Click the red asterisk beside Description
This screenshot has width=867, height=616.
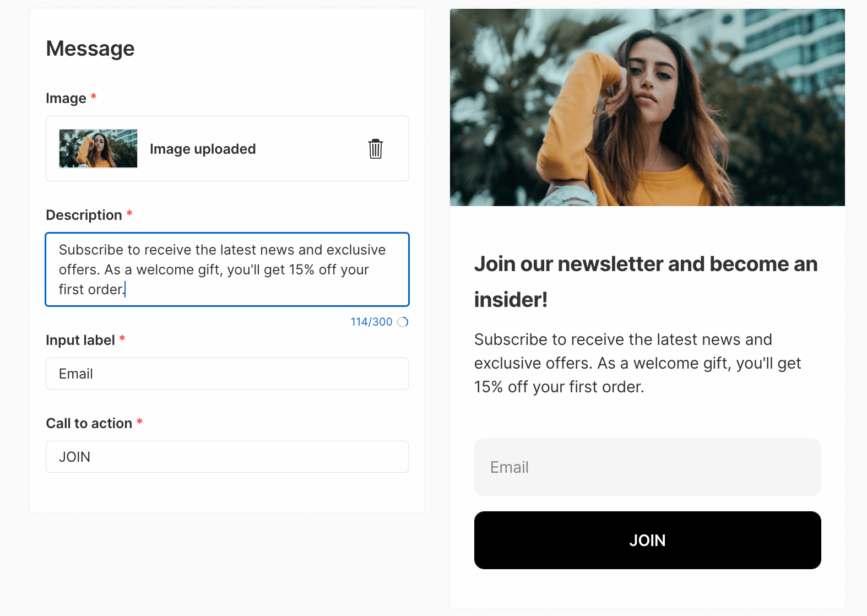[x=129, y=213]
